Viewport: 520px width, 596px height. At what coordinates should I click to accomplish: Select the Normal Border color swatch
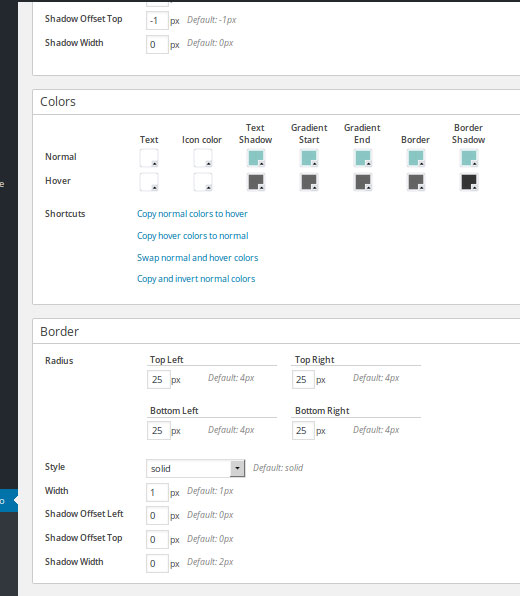[x=416, y=158]
